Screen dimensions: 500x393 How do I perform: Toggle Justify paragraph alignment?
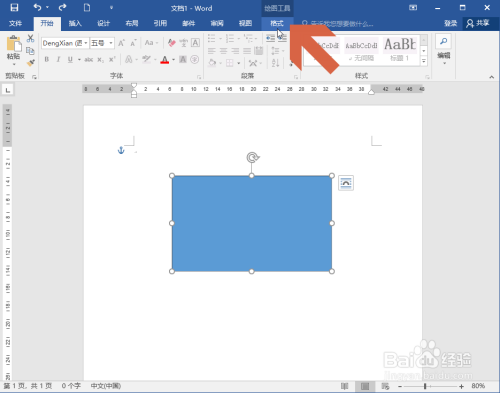(x=247, y=51)
